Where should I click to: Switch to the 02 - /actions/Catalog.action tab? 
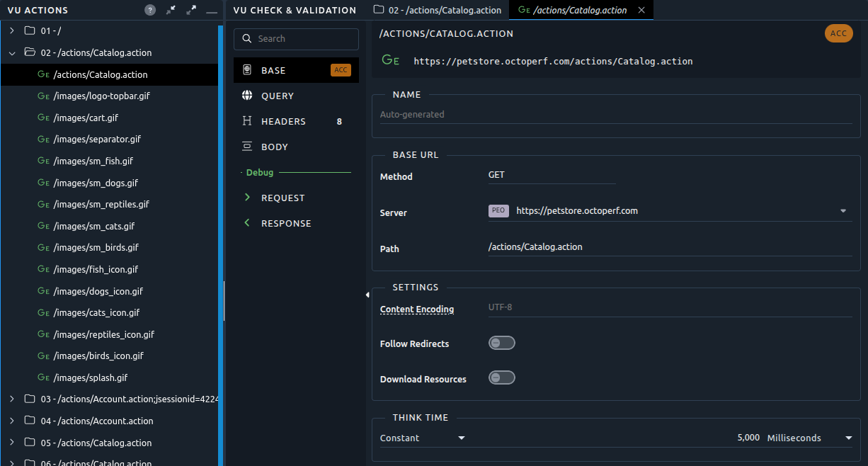click(x=438, y=10)
